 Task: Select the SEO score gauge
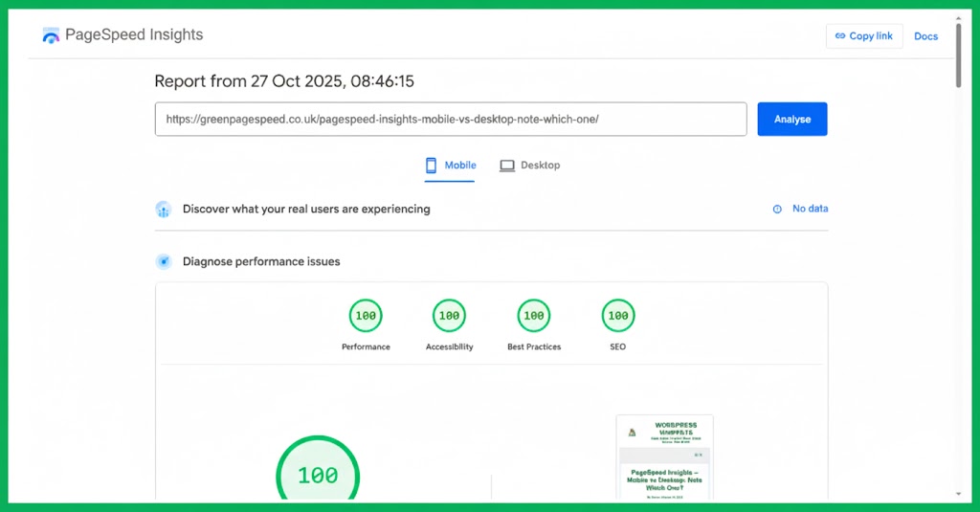pyautogui.click(x=618, y=316)
